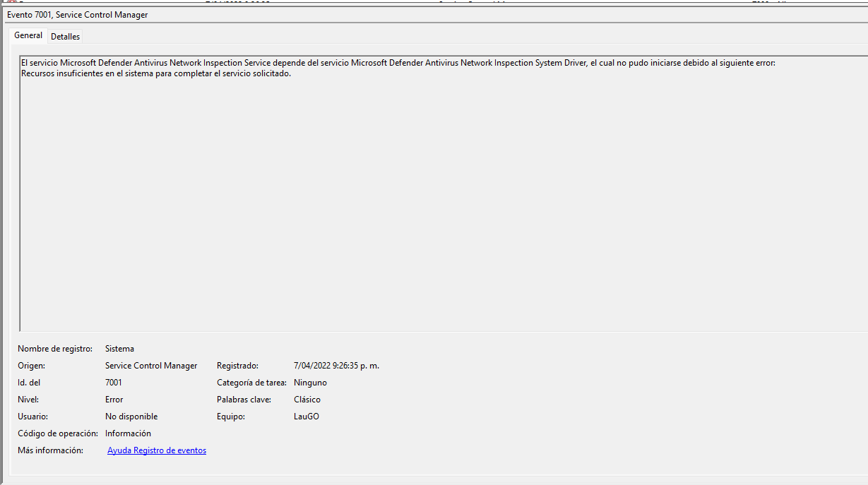Click the 'Usuario:' label
The height and width of the screenshot is (485, 868).
point(33,417)
